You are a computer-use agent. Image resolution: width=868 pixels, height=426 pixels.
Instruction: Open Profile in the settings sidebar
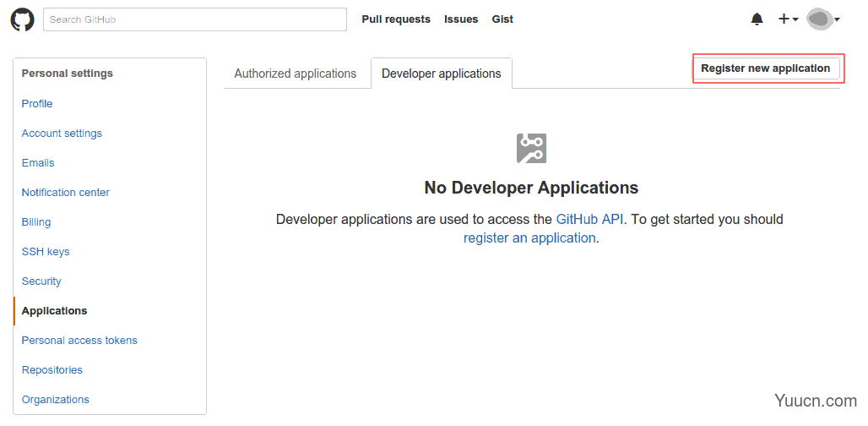pos(37,104)
